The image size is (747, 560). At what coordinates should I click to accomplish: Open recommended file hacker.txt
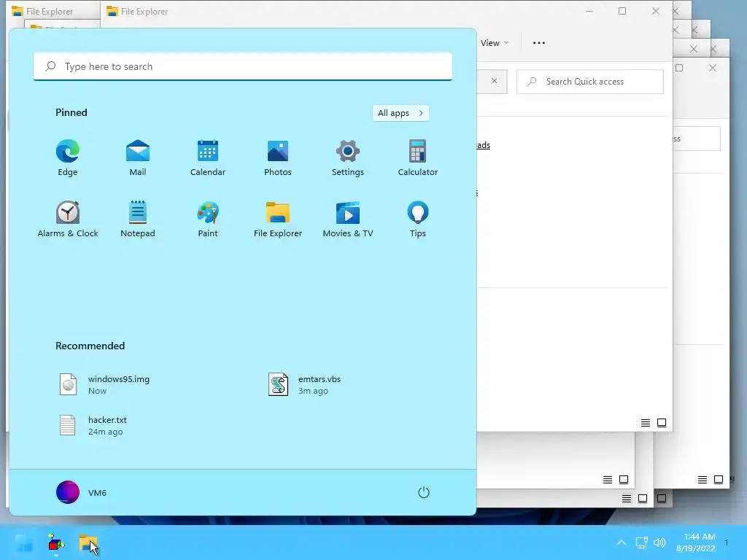93,425
